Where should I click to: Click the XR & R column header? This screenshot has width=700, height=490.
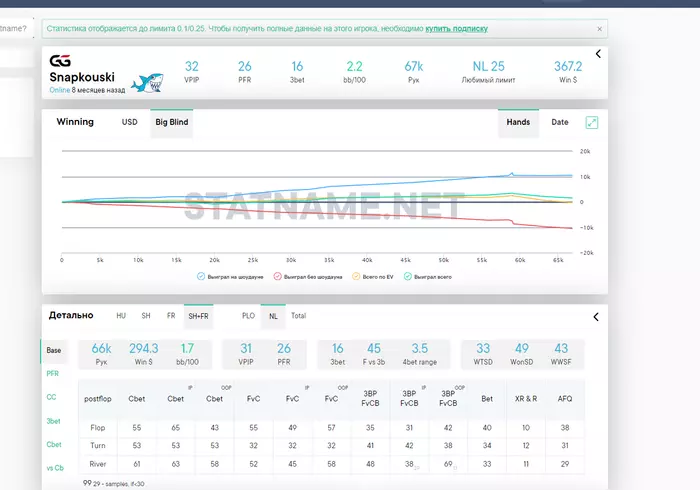526,399
